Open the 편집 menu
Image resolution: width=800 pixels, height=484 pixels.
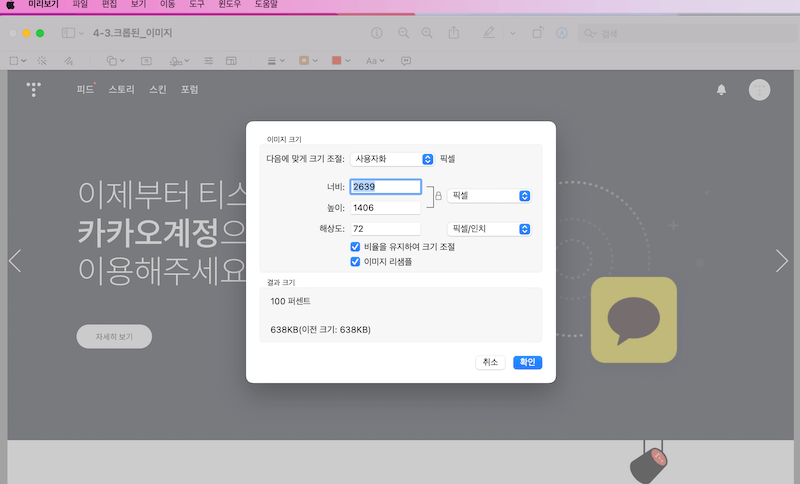tap(109, 4)
